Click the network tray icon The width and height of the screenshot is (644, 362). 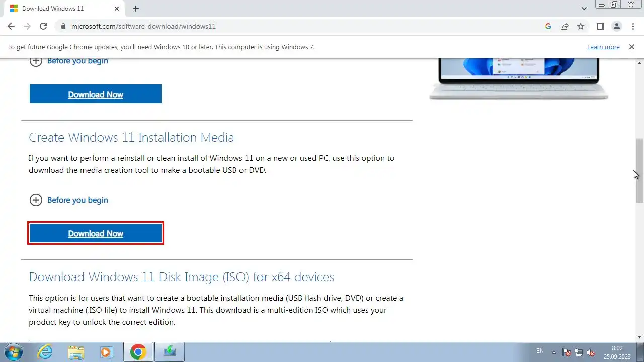point(579,352)
